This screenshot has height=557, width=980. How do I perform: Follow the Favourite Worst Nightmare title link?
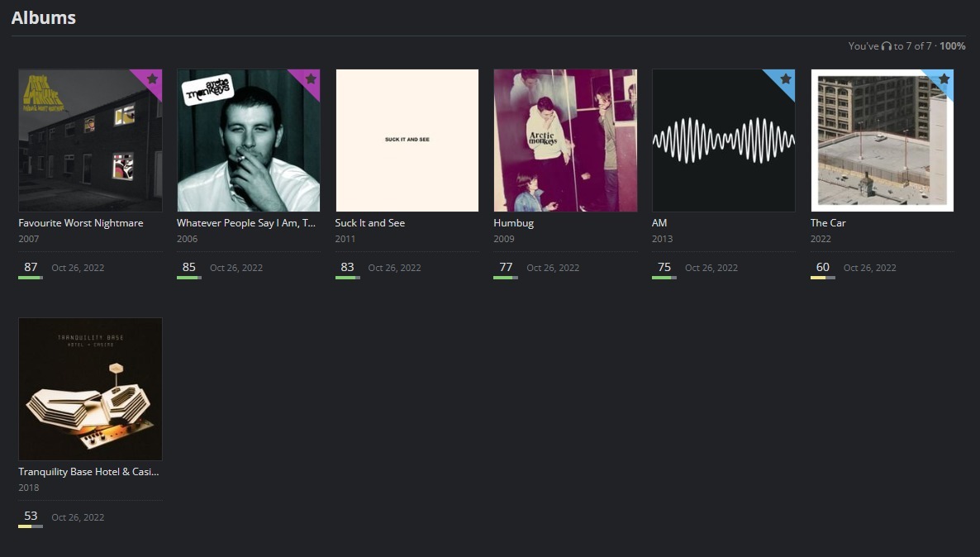click(x=81, y=223)
